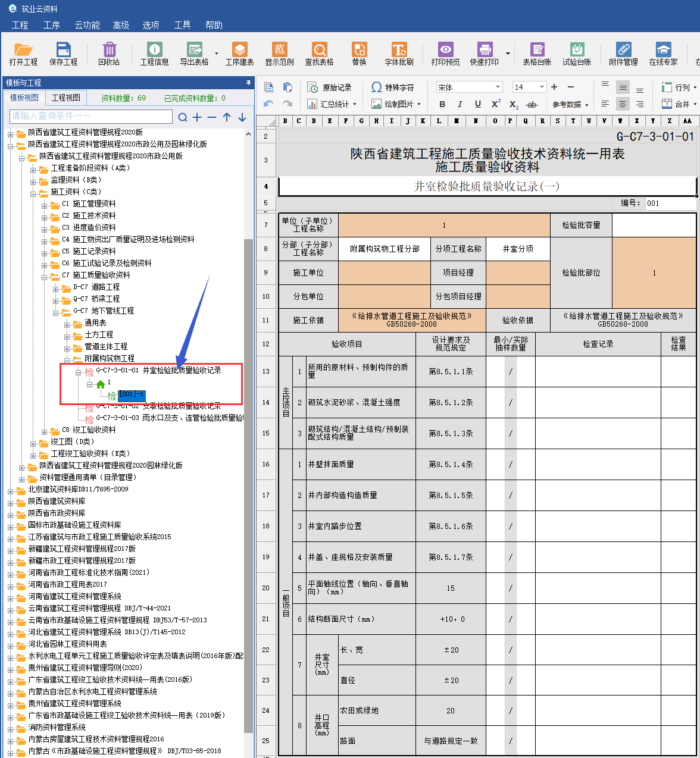This screenshot has height=758, width=700.
Task: Open the 回收站 recycle bin
Action: point(109,50)
